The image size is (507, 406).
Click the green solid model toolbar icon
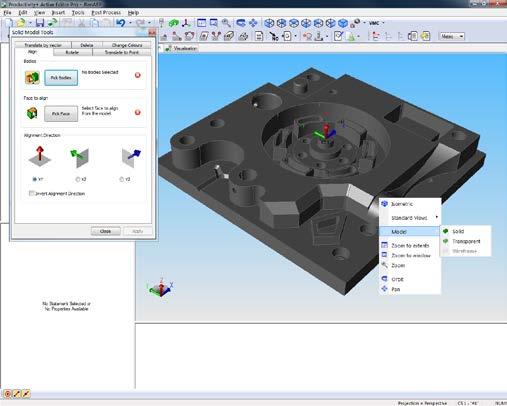pyautogui.click(x=174, y=23)
